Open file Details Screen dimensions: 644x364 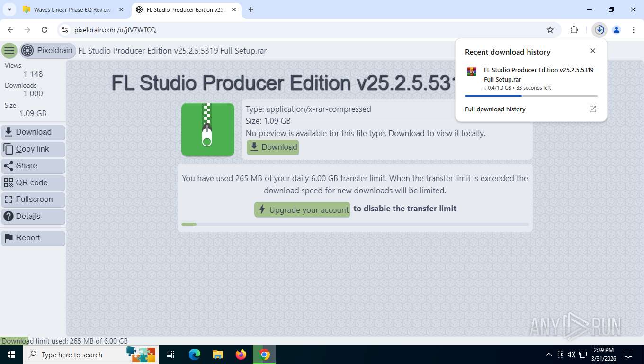click(33, 217)
